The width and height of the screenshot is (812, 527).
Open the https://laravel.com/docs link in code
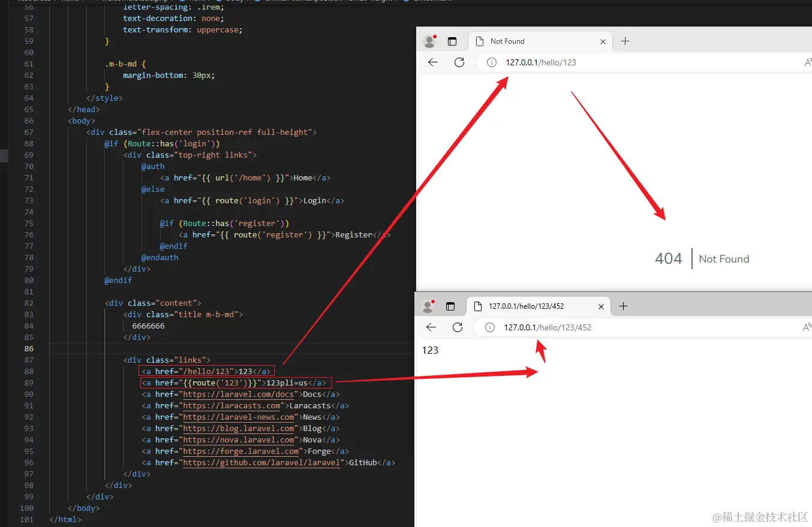pos(239,395)
